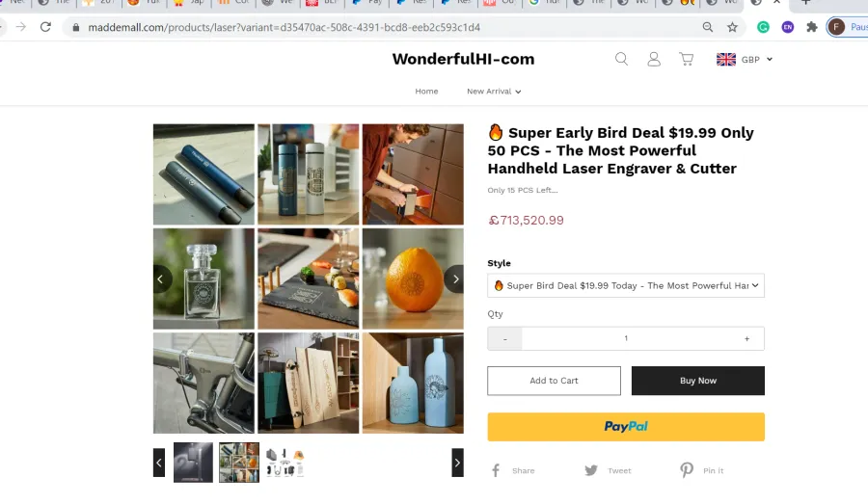Viewport: 868px width, 504px height.
Task: Select the accessories thumbnail image
Action: [285, 463]
